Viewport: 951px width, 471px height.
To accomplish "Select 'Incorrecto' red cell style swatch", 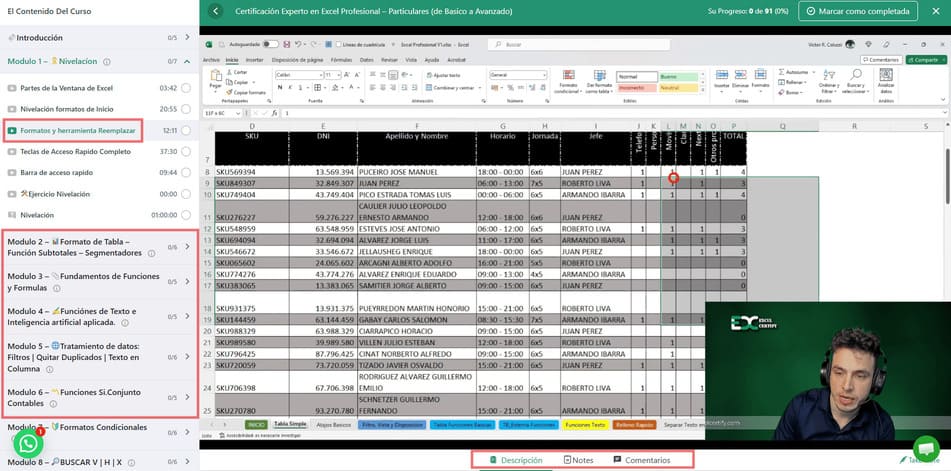I will click(x=637, y=88).
